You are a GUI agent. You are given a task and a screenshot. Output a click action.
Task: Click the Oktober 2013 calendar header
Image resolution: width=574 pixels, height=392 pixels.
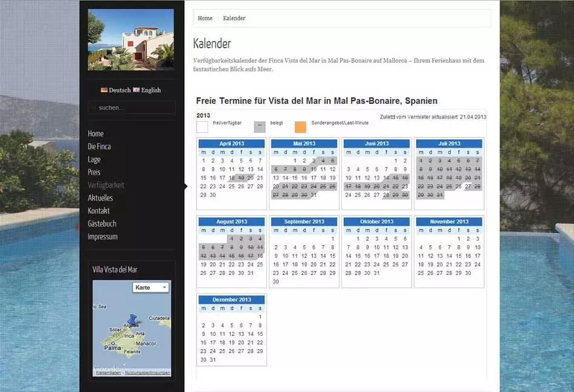coord(376,222)
